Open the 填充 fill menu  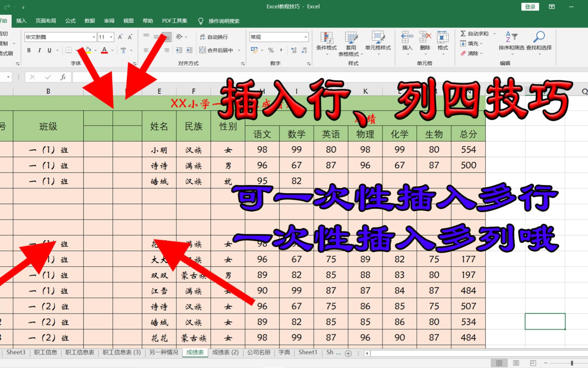point(471,43)
